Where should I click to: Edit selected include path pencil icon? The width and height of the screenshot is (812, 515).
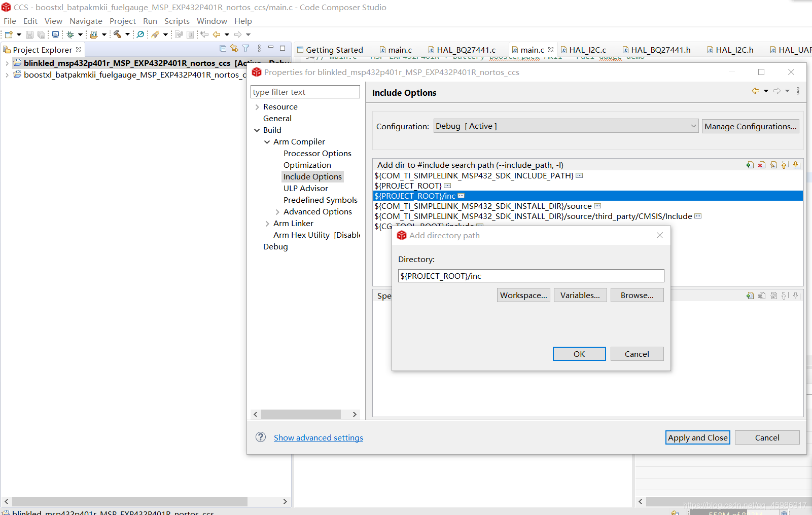click(773, 165)
